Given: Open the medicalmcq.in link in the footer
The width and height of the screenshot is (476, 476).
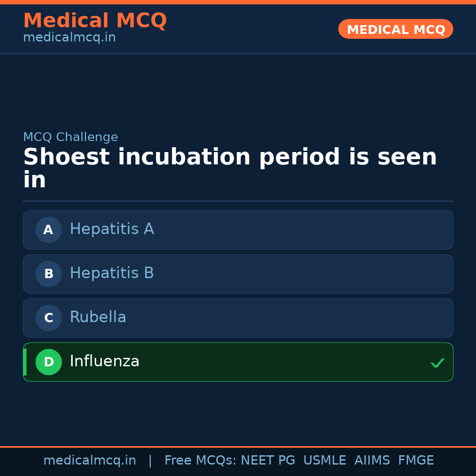Looking at the screenshot, I should click(89, 461).
